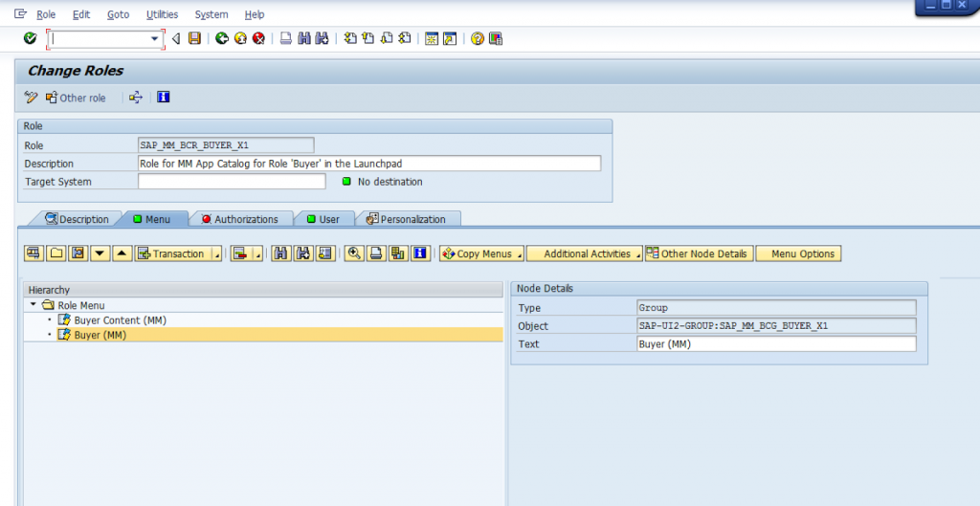Click the transport role truck icon
980x506 pixels.
click(x=136, y=98)
